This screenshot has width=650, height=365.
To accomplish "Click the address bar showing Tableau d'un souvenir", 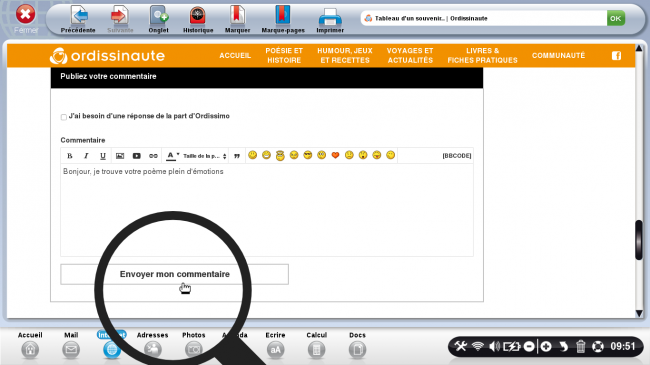I will tap(483, 18).
